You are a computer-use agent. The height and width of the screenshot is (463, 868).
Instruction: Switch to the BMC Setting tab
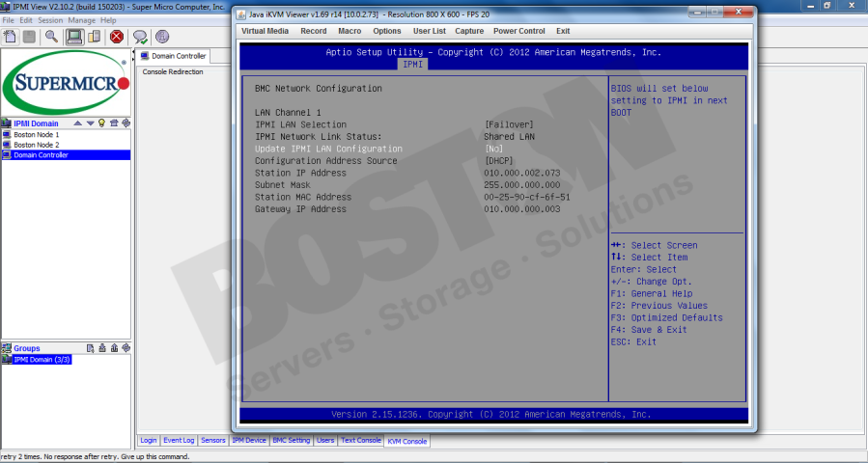point(292,440)
